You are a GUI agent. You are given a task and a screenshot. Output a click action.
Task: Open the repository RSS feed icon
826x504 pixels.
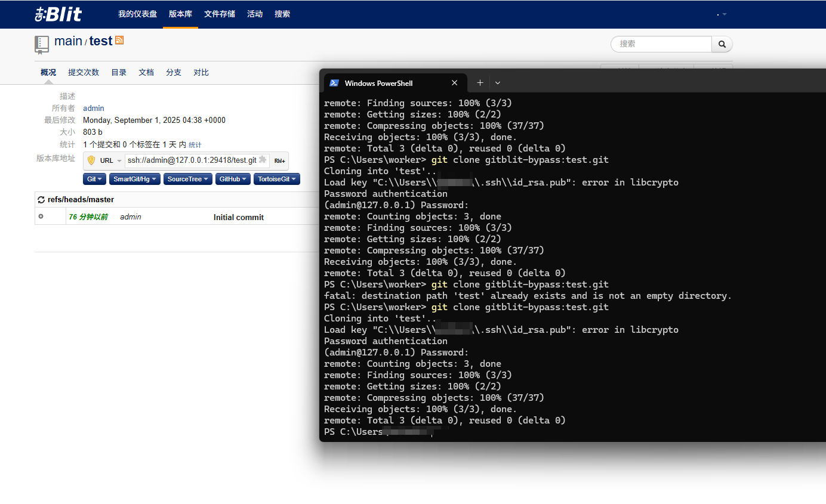(119, 40)
